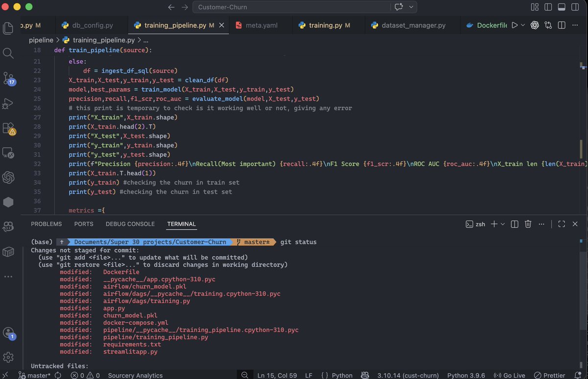Click the Customer-Churn command center search box
The height and width of the screenshot is (379, 588).
pyautogui.click(x=291, y=7)
